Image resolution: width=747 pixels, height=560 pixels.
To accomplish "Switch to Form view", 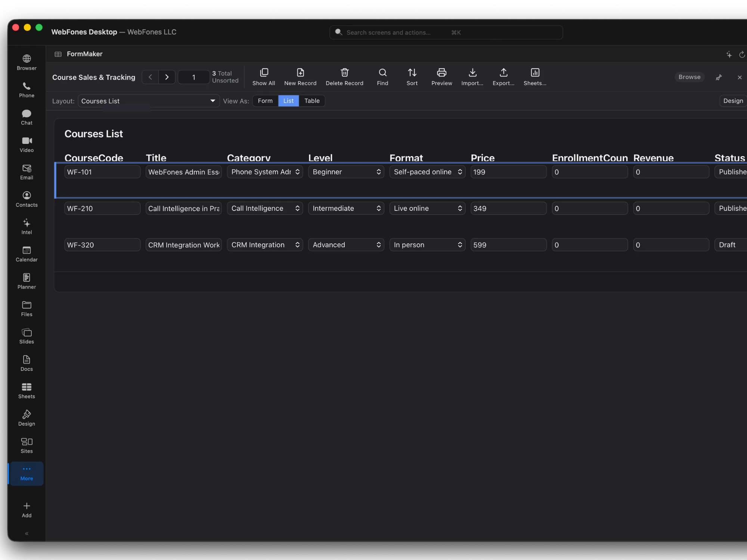I will 265,101.
